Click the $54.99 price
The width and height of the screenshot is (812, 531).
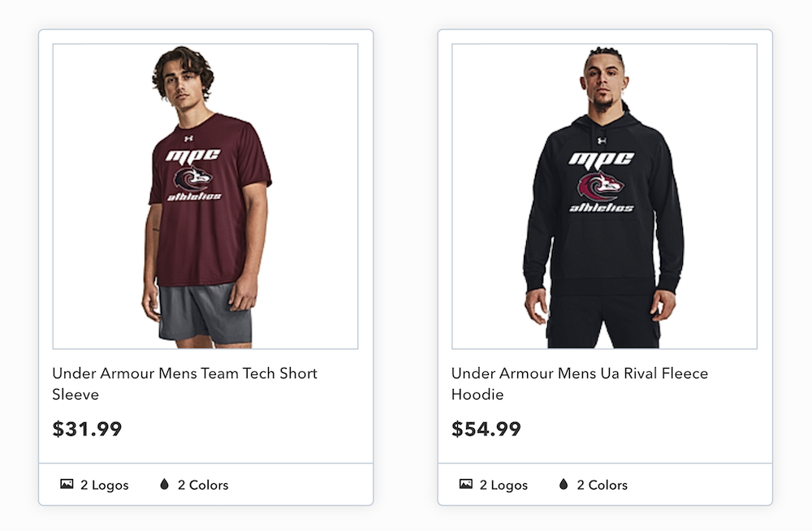tap(486, 429)
